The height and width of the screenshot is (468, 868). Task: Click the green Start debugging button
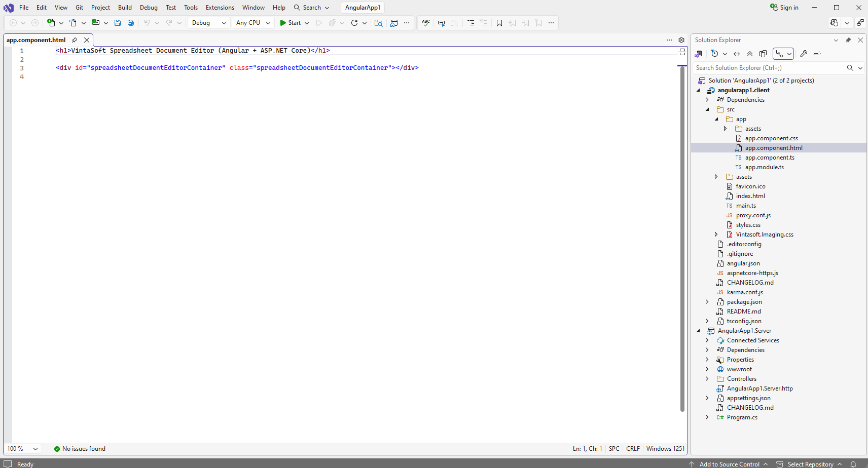291,23
